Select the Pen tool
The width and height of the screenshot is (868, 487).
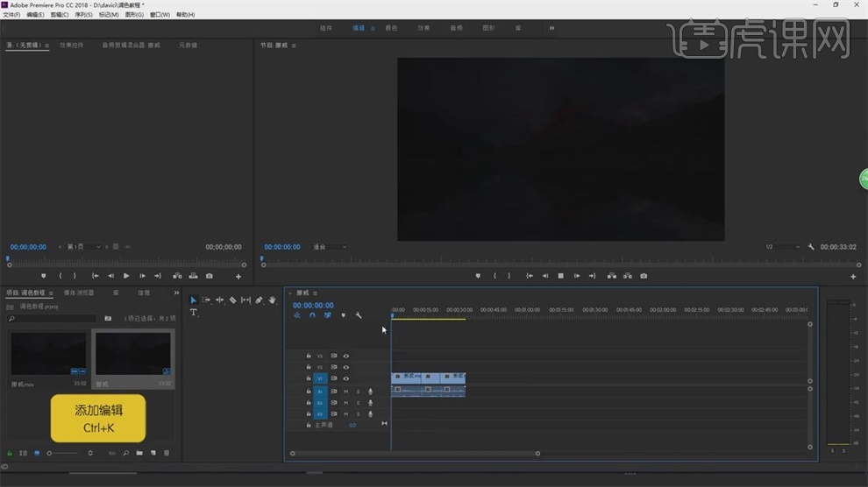click(x=260, y=300)
